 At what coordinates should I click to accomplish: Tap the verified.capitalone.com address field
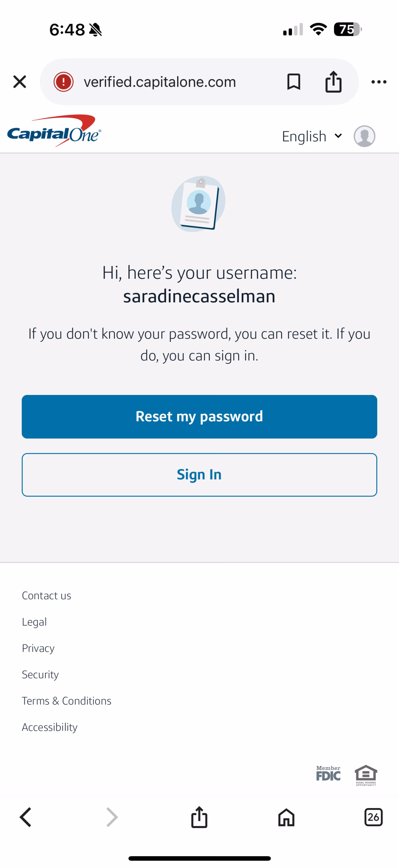click(160, 82)
